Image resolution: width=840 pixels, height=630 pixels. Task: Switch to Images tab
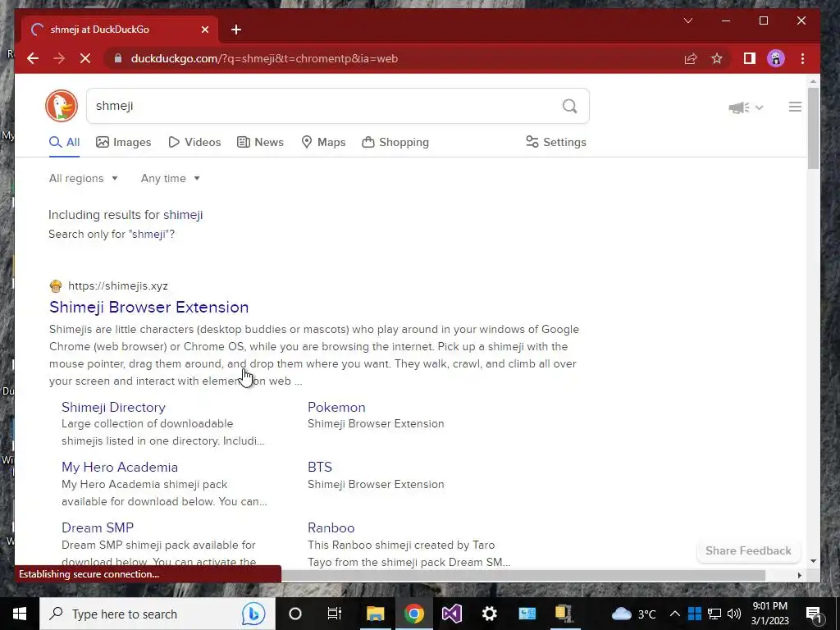124,142
